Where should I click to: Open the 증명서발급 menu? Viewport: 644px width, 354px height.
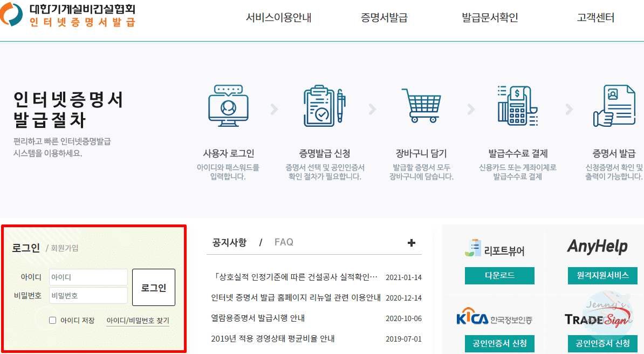click(384, 18)
